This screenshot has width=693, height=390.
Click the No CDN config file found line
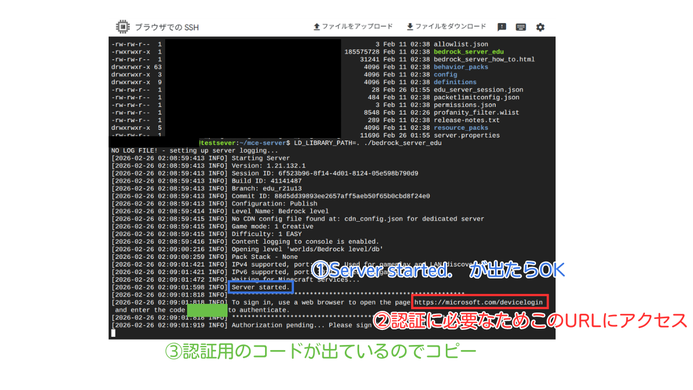point(358,219)
